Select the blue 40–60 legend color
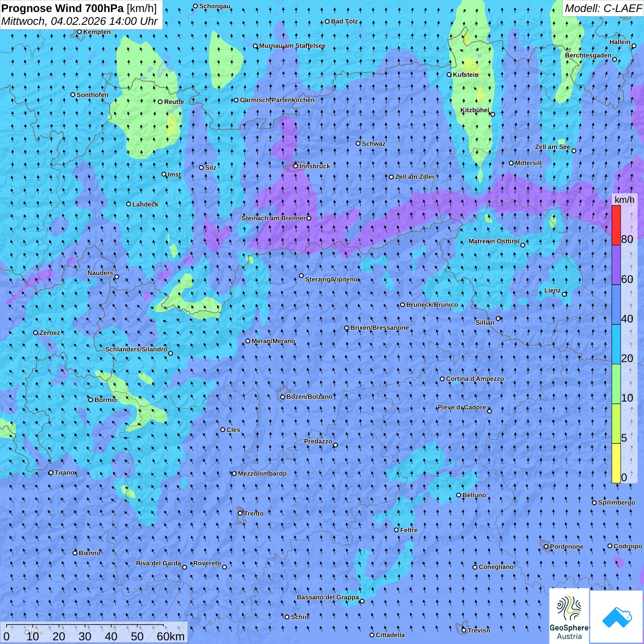The height and width of the screenshot is (644, 644). (616, 305)
